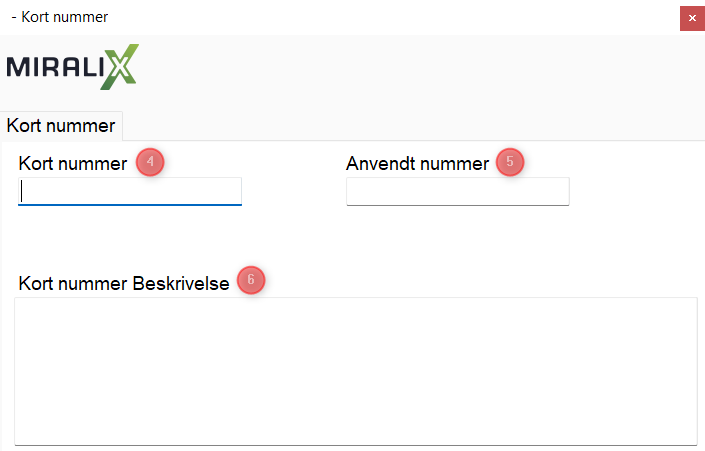The width and height of the screenshot is (705, 451).
Task: Click the red number 6 badge
Action: [x=251, y=280]
